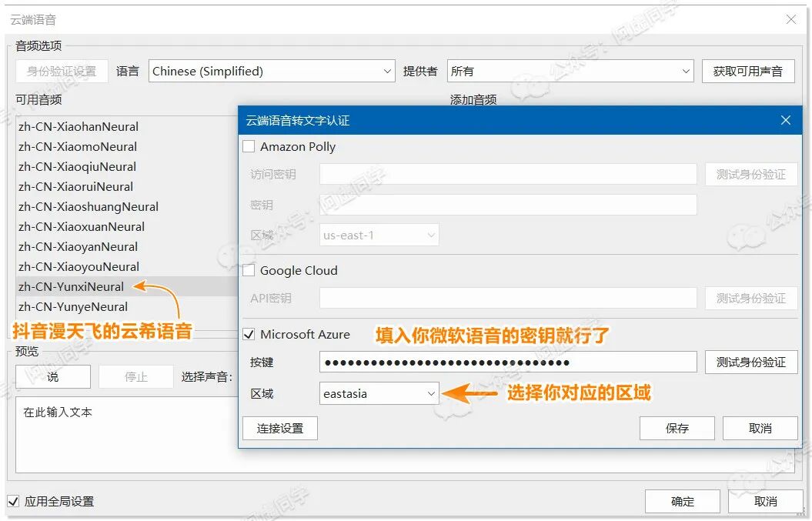Screen dimensions: 812x521
Task: Select zh-CN-XiaoshuangNeural voice
Action: point(89,207)
